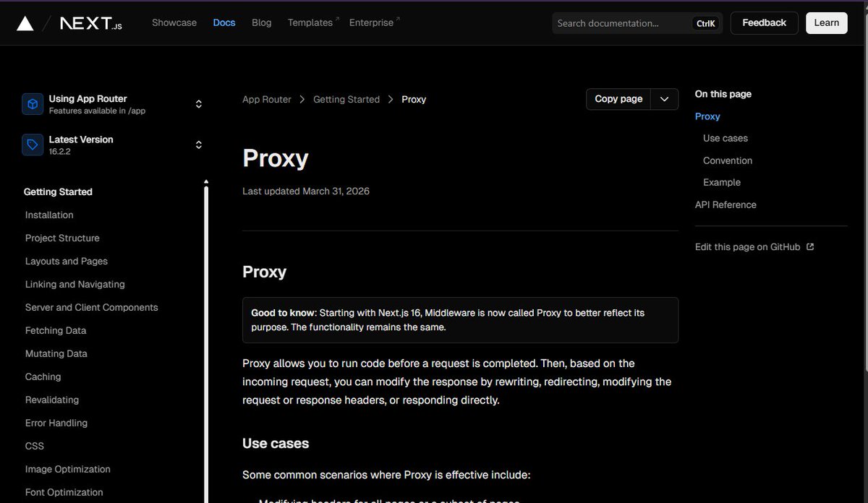Click the Feedback button
The width and height of the screenshot is (868, 503).
pos(765,22)
